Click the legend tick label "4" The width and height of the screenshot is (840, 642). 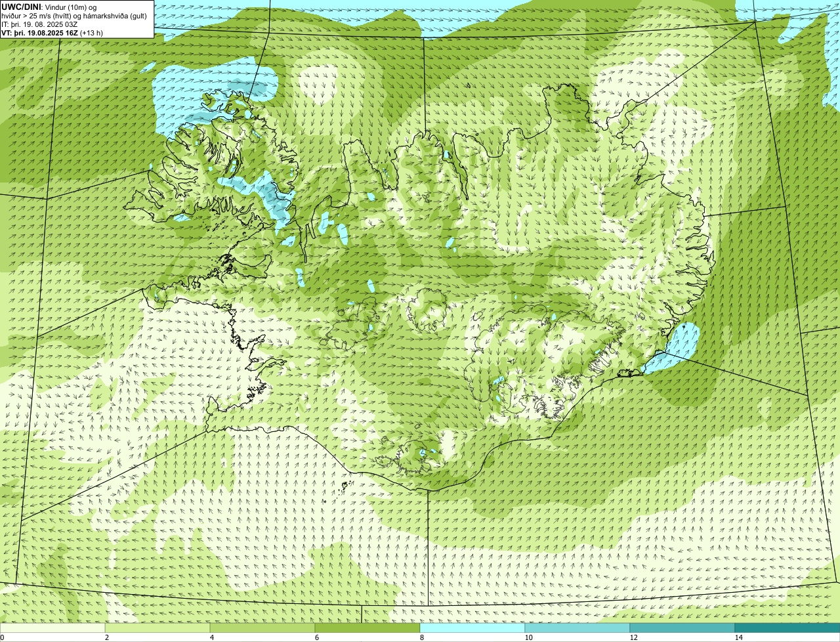pos(211,637)
